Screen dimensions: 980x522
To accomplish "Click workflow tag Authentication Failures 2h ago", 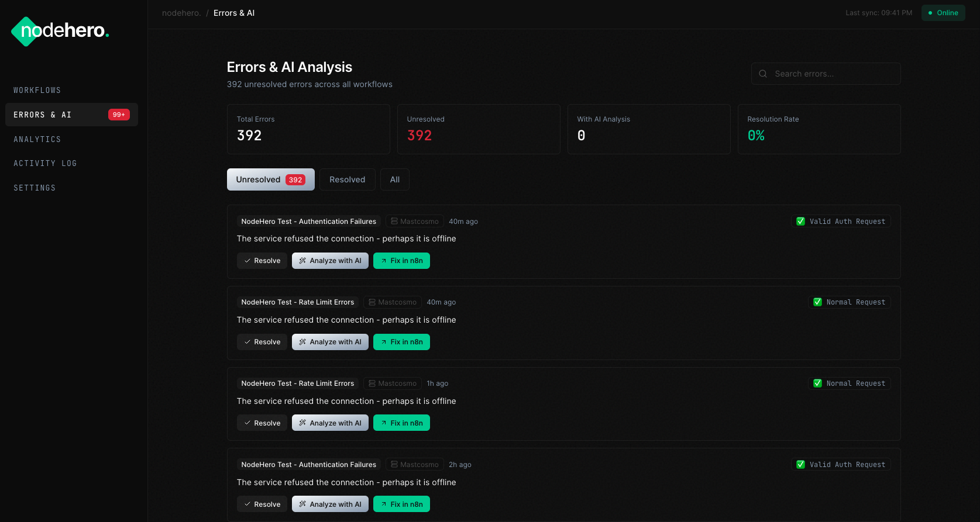I will point(309,465).
